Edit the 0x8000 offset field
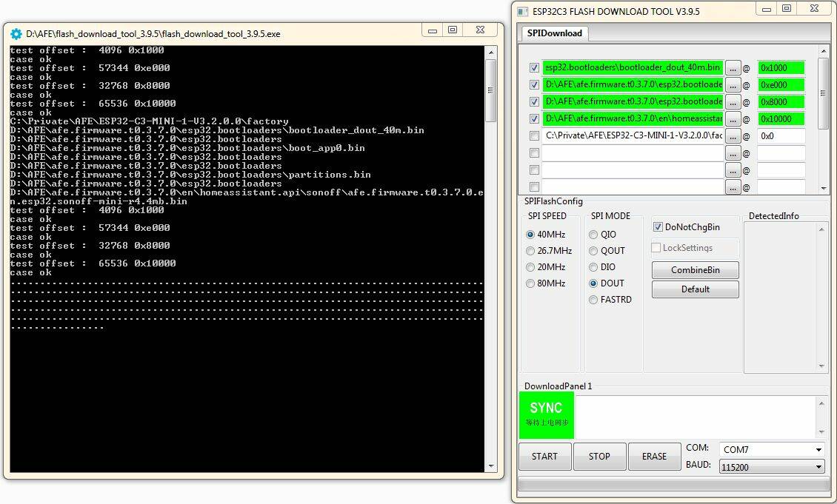Screen dimensions: 837x504 click(781, 102)
